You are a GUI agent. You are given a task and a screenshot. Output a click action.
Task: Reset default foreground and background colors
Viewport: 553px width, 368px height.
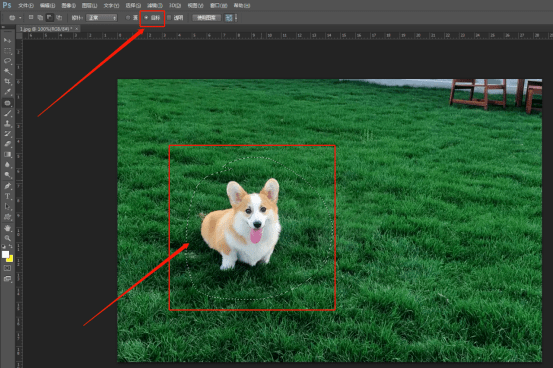(4, 246)
